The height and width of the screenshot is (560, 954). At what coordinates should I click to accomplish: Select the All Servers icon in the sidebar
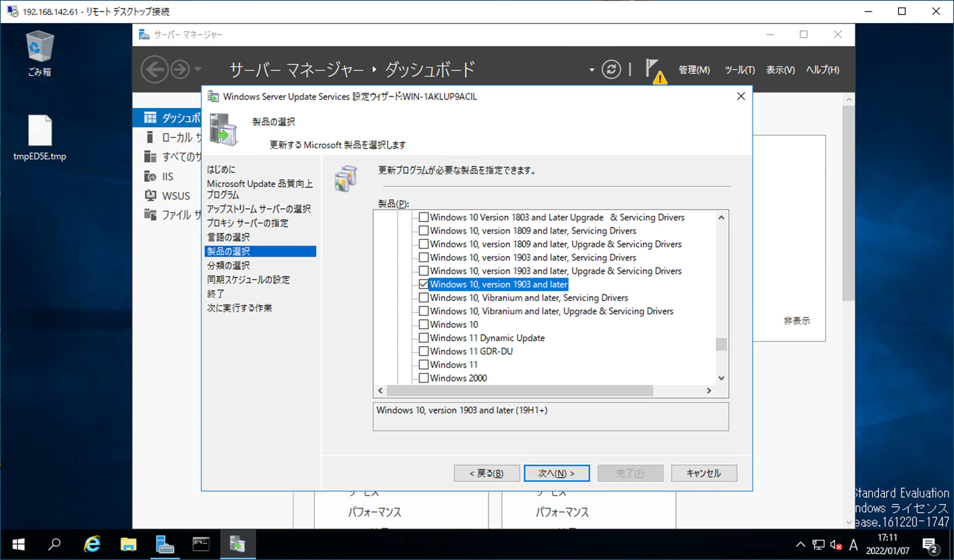click(x=150, y=156)
